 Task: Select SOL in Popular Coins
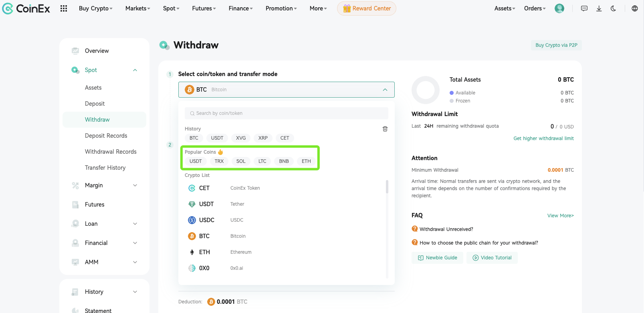(x=241, y=161)
